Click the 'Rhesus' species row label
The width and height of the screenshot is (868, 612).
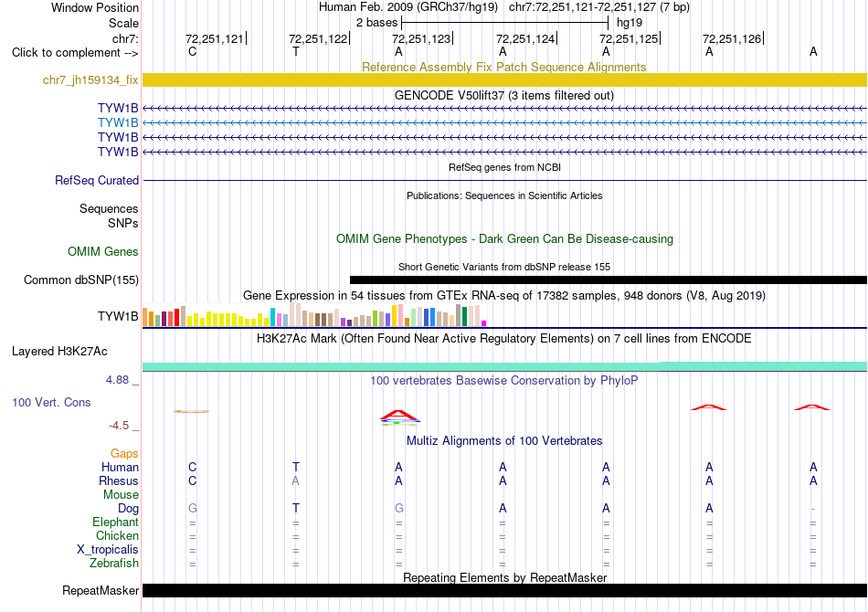(x=119, y=480)
